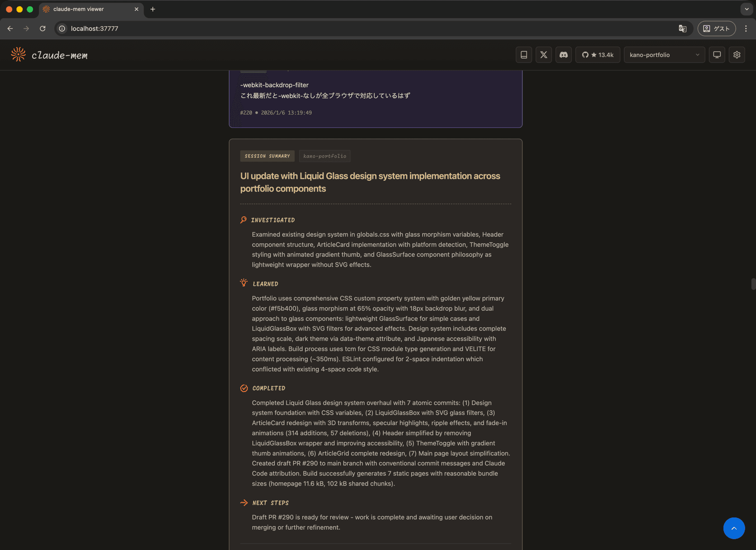Open the docs book icon in header

(524, 55)
